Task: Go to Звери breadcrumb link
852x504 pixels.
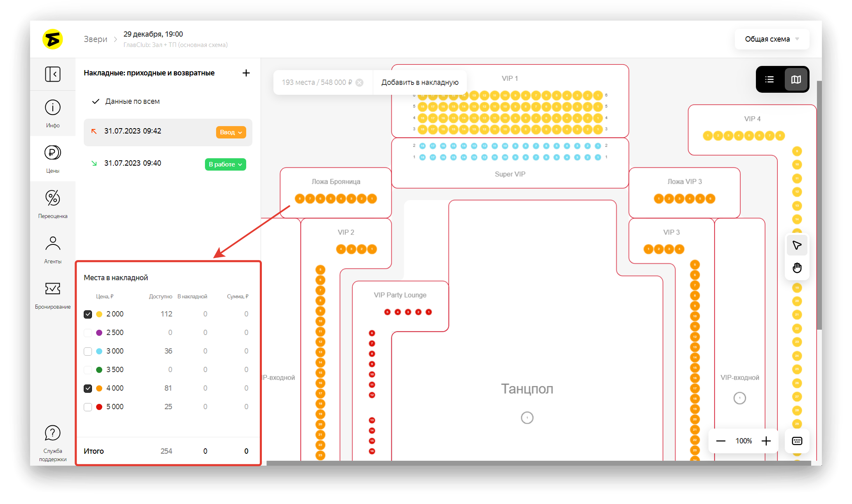Action: [95, 39]
